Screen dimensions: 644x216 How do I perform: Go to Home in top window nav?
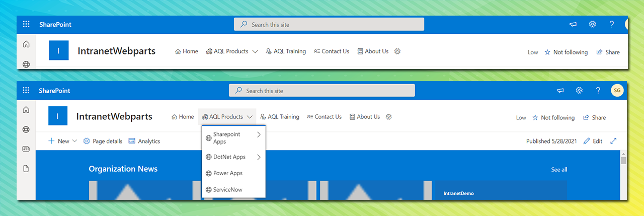(187, 51)
